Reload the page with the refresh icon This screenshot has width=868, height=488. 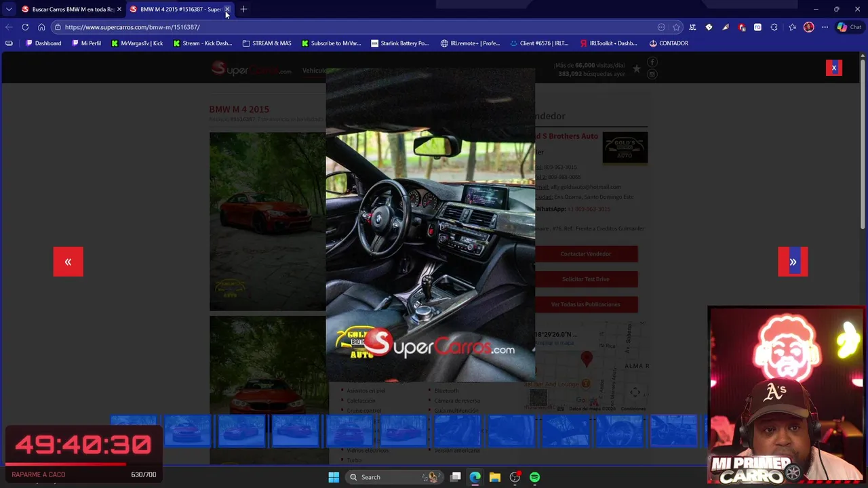click(25, 27)
